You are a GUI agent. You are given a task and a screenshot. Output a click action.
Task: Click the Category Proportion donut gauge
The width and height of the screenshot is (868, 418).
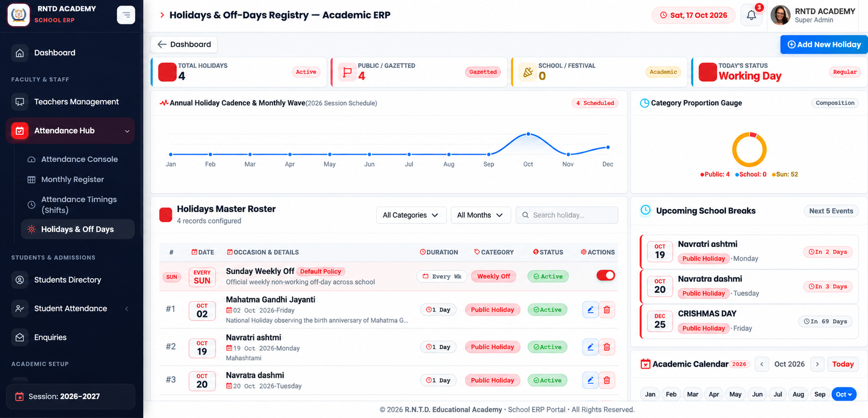click(x=749, y=149)
